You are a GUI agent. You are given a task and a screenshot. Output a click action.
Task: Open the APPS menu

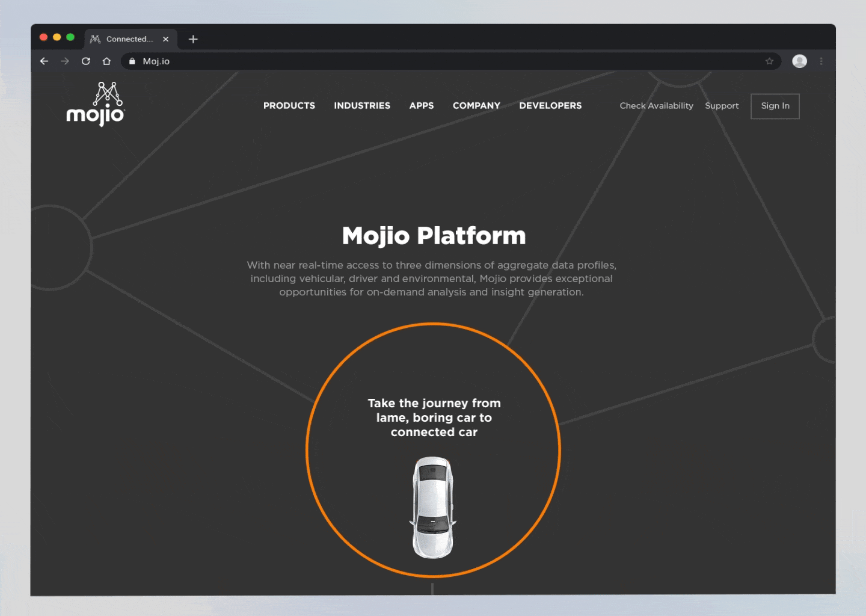pyautogui.click(x=422, y=105)
